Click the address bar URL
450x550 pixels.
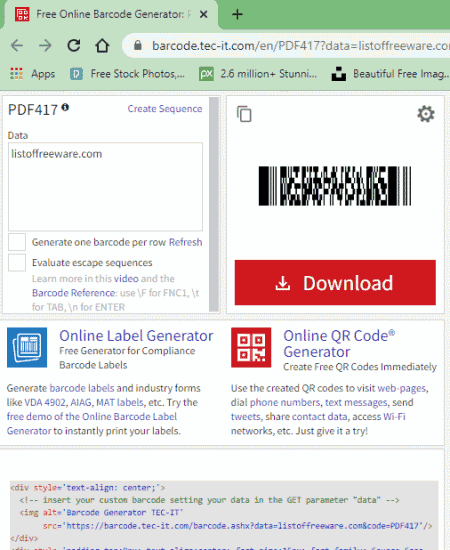coord(301,46)
